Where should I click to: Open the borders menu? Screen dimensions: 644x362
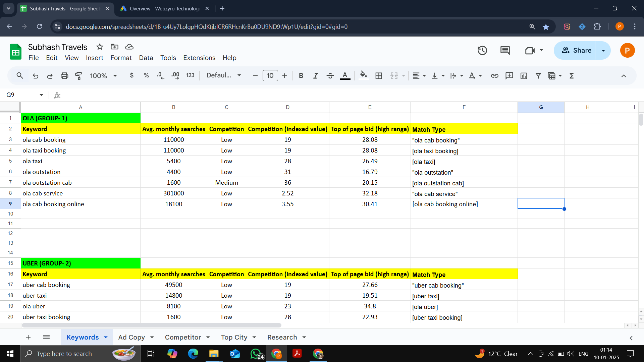[x=379, y=76]
